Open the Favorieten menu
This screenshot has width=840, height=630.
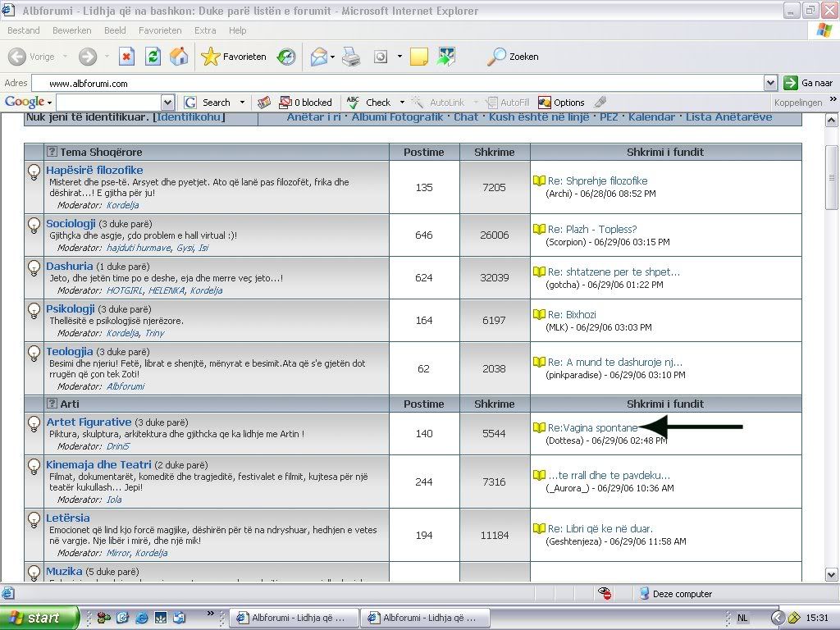tap(160, 30)
